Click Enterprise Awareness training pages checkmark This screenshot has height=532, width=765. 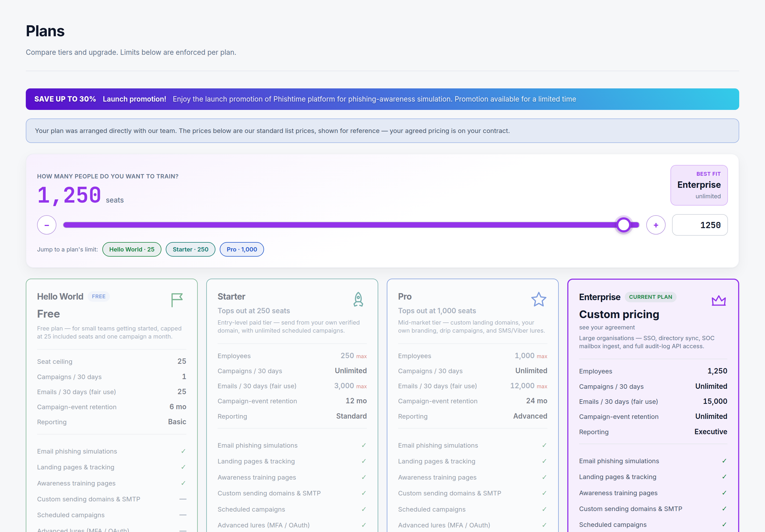tap(724, 493)
